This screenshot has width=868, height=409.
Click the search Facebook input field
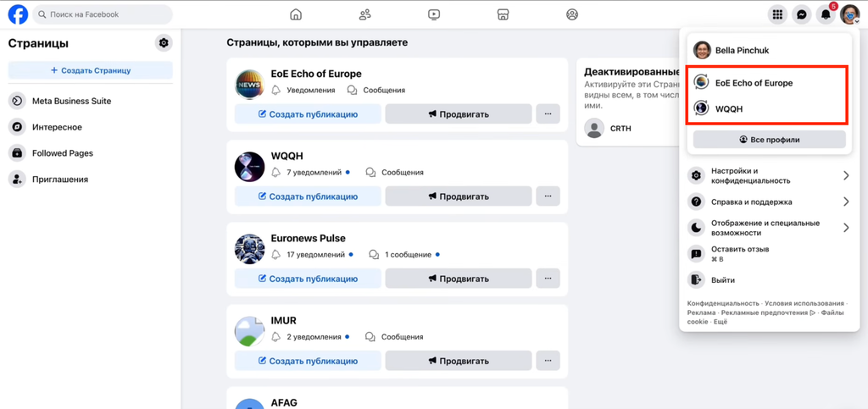click(103, 14)
